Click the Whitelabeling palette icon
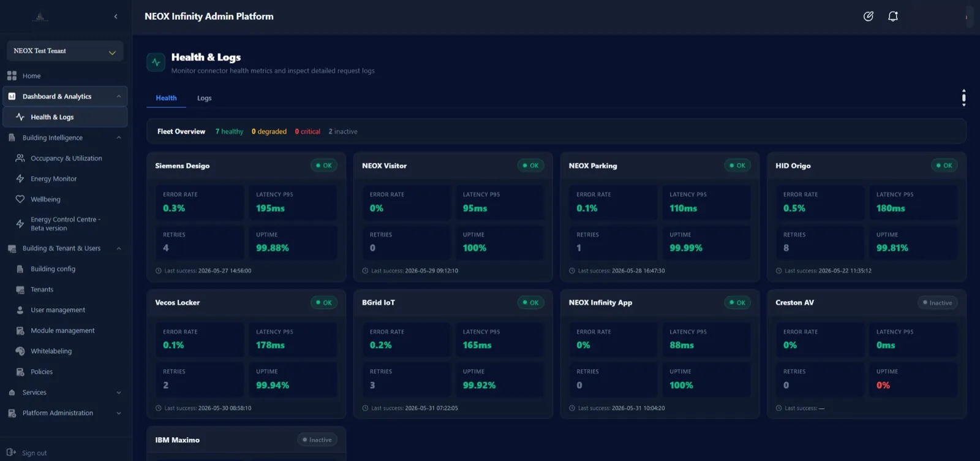980x461 pixels. pyautogui.click(x=20, y=351)
